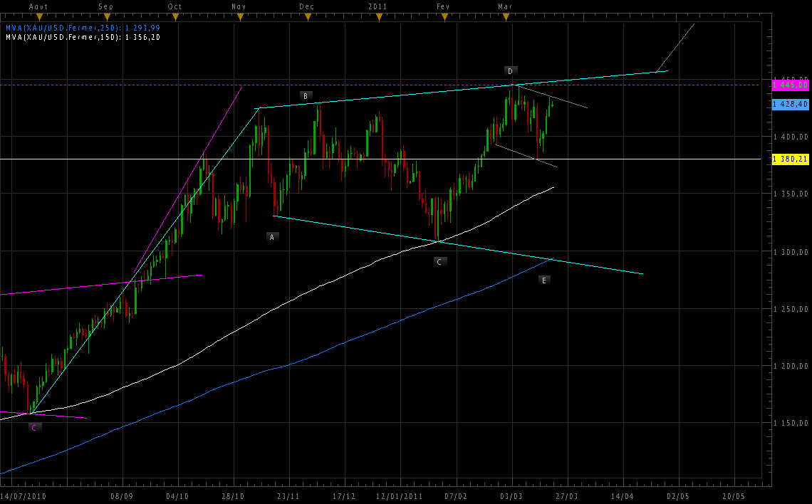This screenshot has height=504, width=812.
Task: Click the wave label A annotation
Action: click(x=271, y=236)
